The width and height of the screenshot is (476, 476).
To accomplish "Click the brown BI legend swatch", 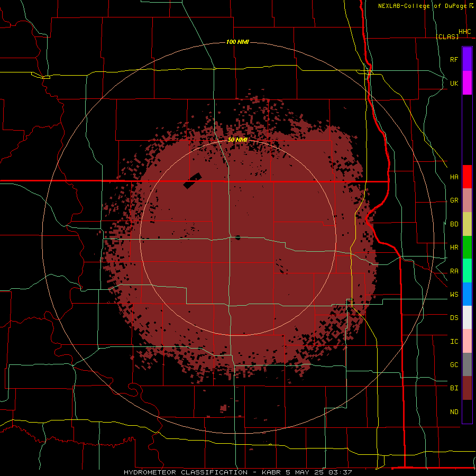I will tap(467, 388).
